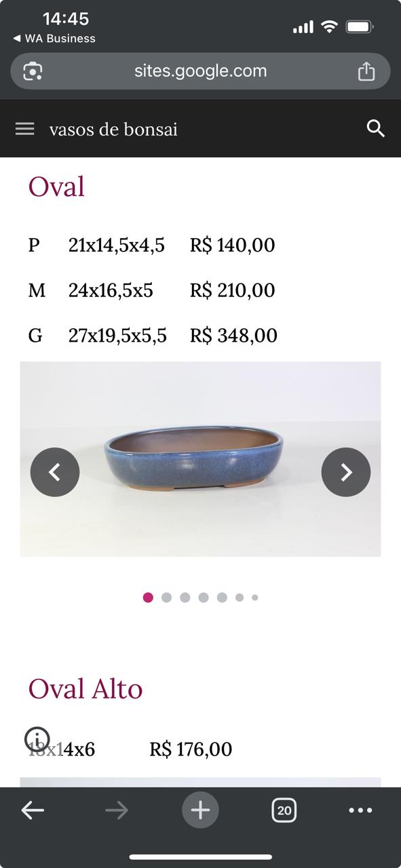
Task: Show previous oval pot image
Action: 55,472
